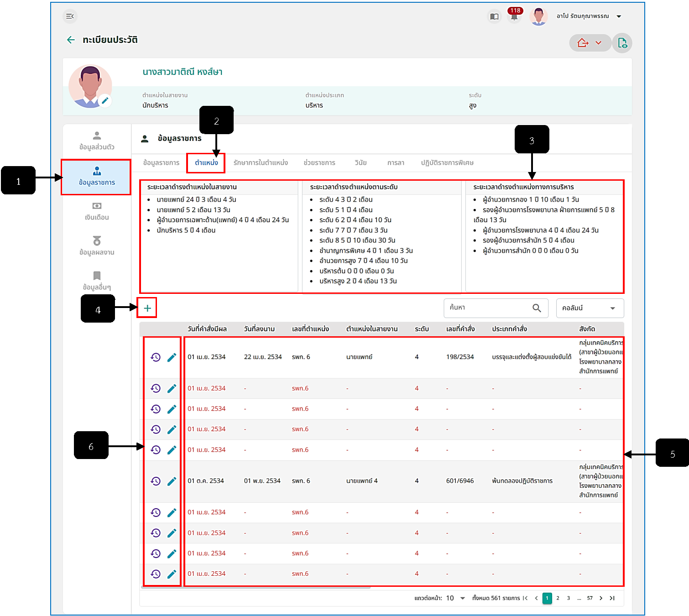This screenshot has height=616, width=689.
Task: Expand the user account dropdown arrow
Action: pyautogui.click(x=619, y=16)
